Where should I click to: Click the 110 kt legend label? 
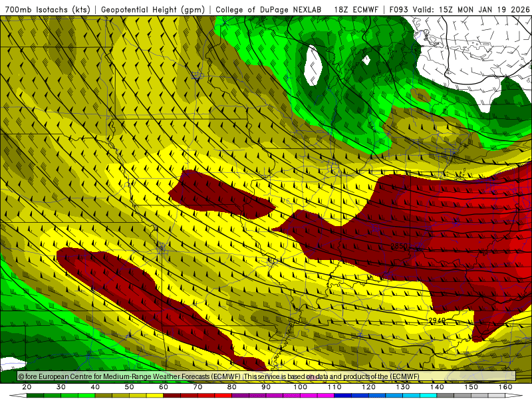pyautogui.click(x=334, y=387)
